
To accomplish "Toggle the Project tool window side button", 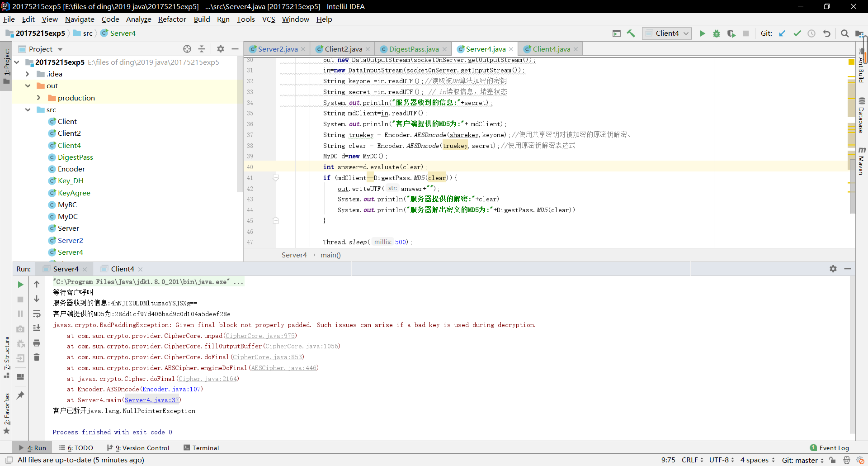I will click(6, 67).
